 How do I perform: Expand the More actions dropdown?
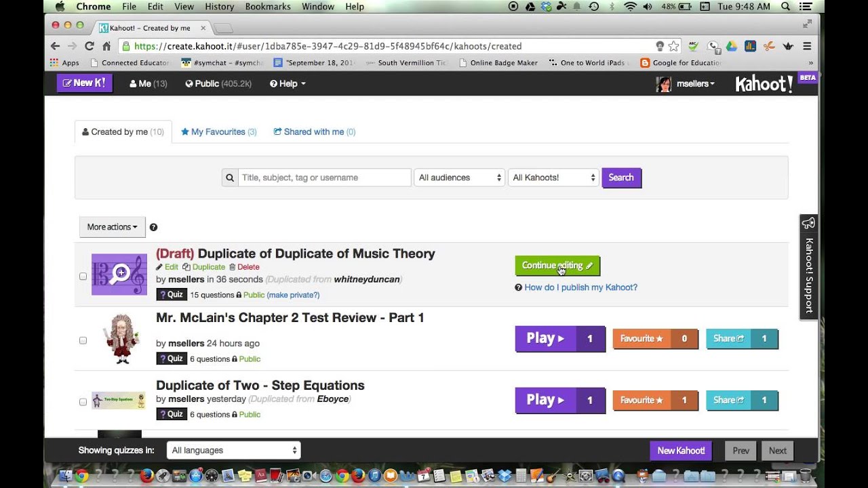point(113,227)
